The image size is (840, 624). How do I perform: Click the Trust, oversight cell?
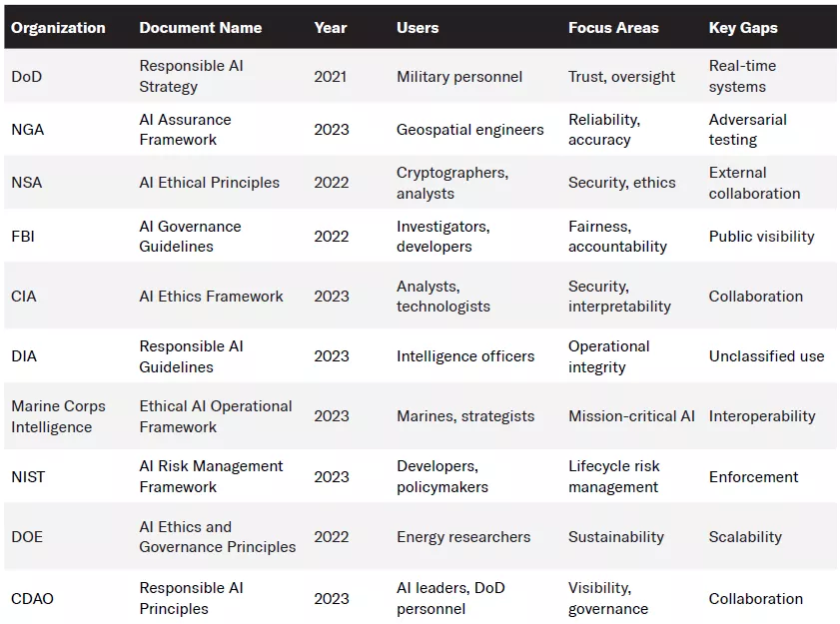point(621,77)
